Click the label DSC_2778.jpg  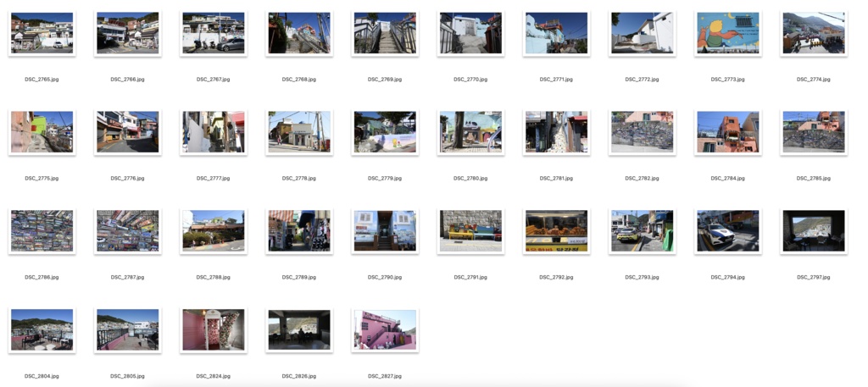pos(299,179)
